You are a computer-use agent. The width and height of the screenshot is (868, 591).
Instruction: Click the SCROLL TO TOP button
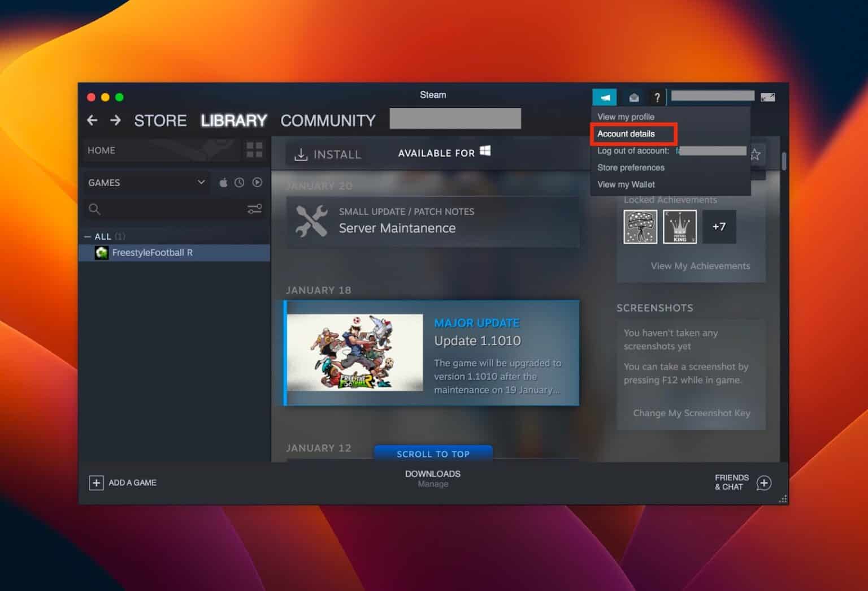(x=433, y=454)
